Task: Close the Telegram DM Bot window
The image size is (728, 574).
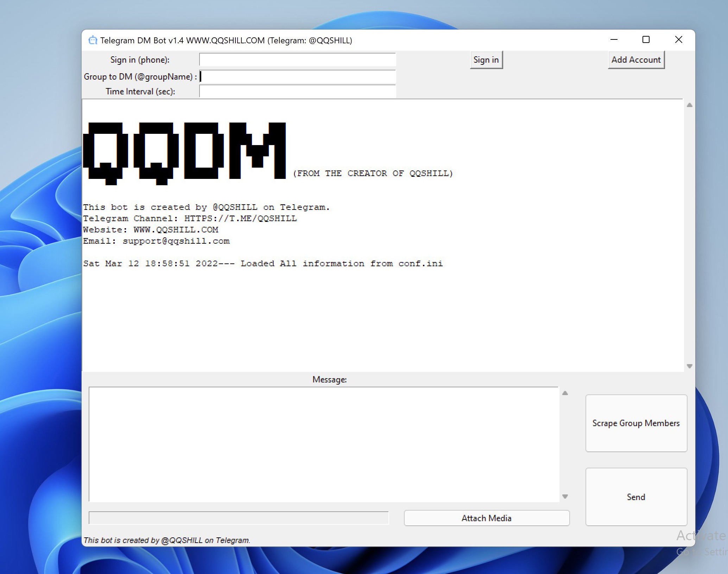Action: tap(679, 39)
